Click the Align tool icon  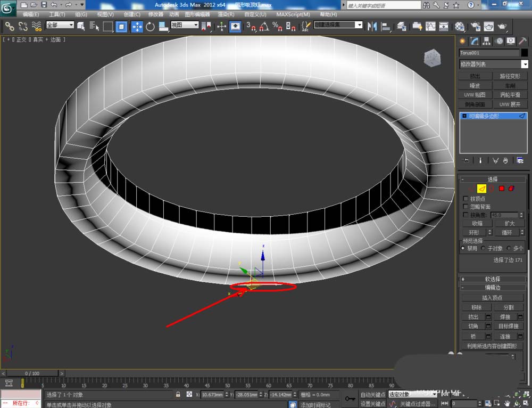[385, 26]
